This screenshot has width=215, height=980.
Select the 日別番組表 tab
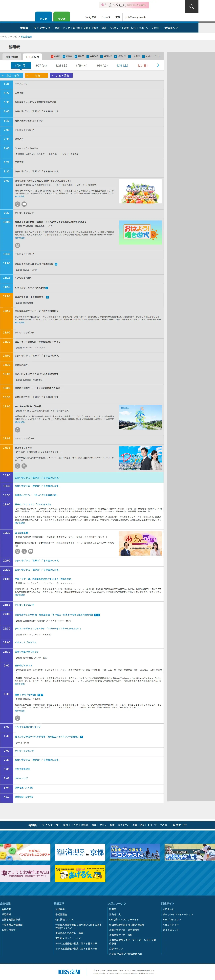click(32, 57)
